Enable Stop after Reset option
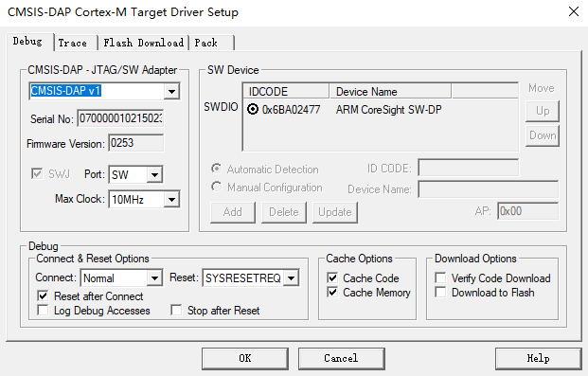The height and width of the screenshot is (376, 588). (x=176, y=311)
